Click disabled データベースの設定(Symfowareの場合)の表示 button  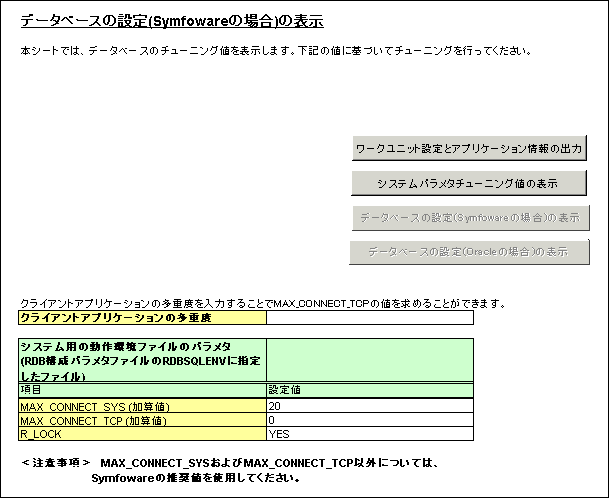[471, 218]
